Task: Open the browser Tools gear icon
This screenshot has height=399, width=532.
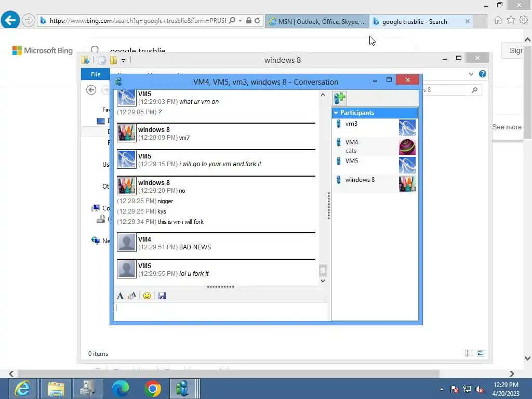Action: point(524,20)
